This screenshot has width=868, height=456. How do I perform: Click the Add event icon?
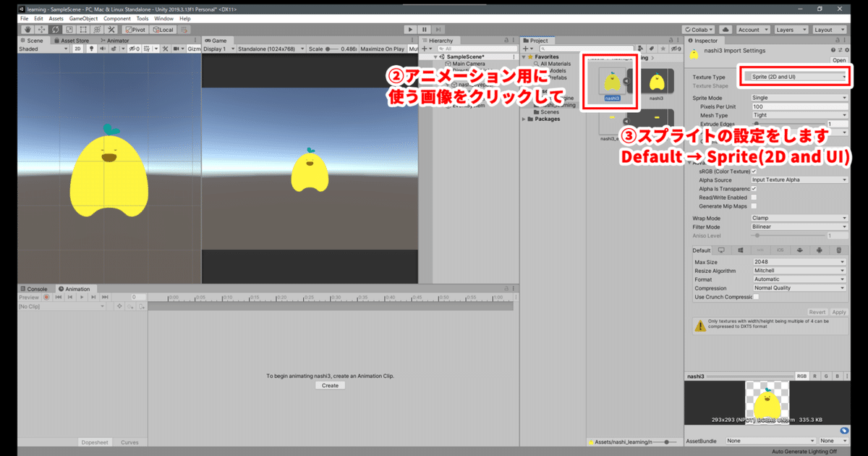pos(140,306)
